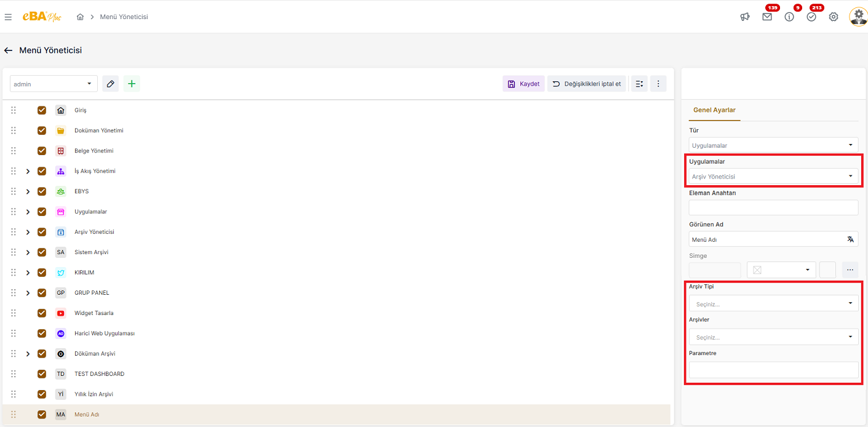
Task: Click the KIRILIM bird icon
Action: click(60, 273)
